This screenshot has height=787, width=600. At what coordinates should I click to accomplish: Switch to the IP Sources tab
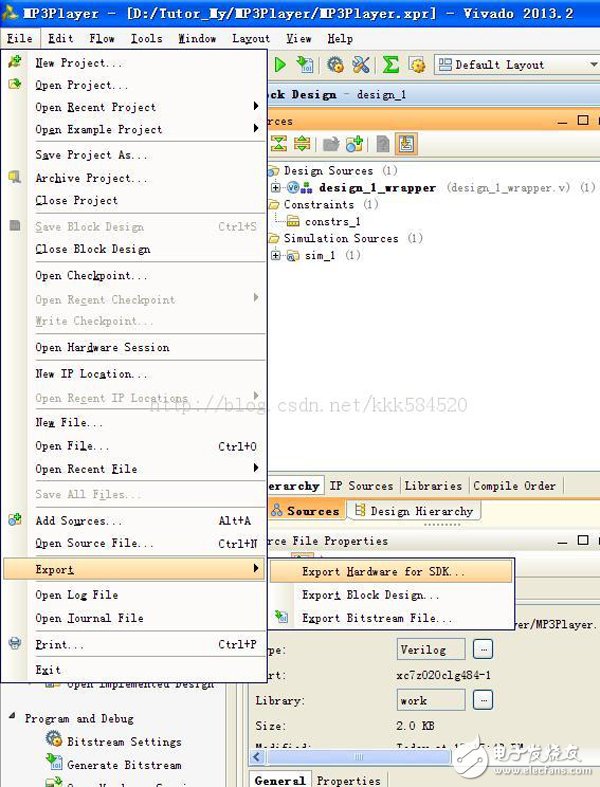click(361, 486)
